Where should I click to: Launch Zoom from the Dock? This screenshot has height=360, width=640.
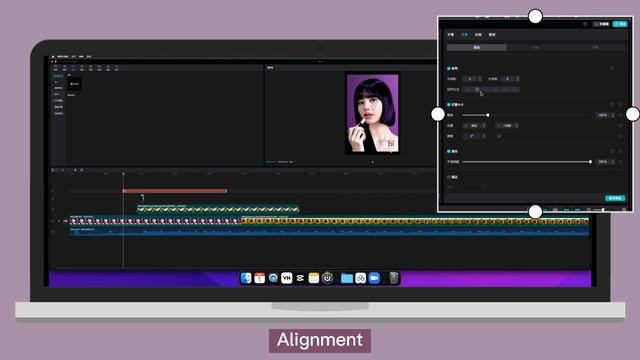[374, 278]
